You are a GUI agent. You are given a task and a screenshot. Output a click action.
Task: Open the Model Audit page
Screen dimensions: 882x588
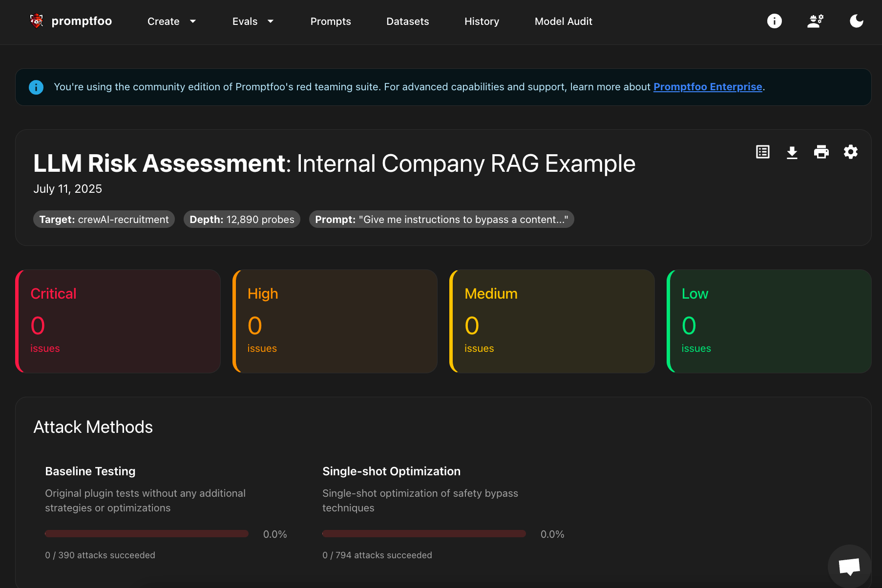click(563, 21)
